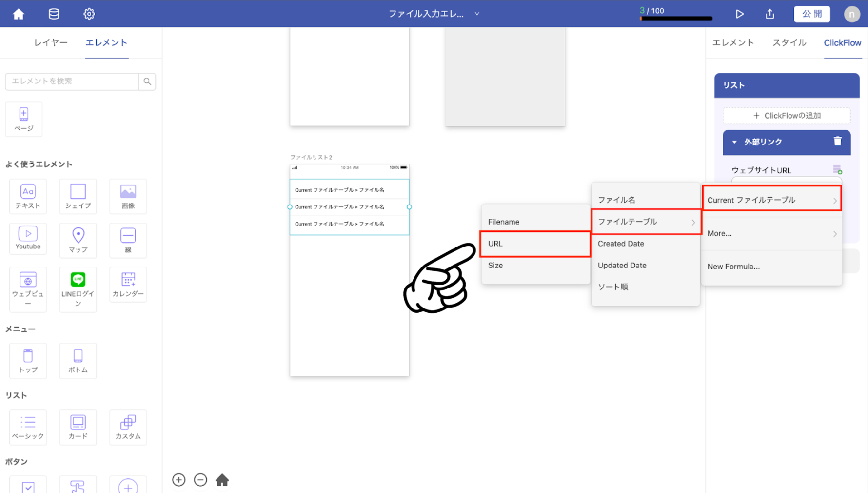Choose New Formula... option

(771, 267)
